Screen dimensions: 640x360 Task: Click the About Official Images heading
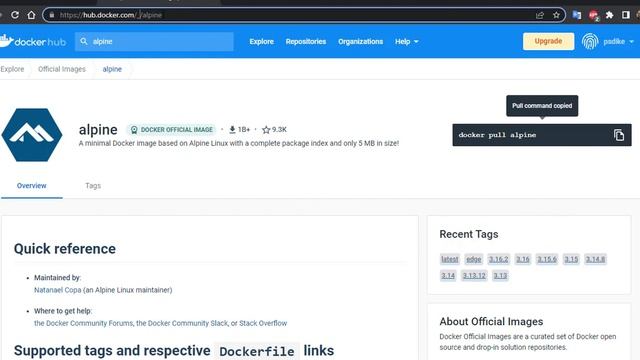pyautogui.click(x=491, y=322)
